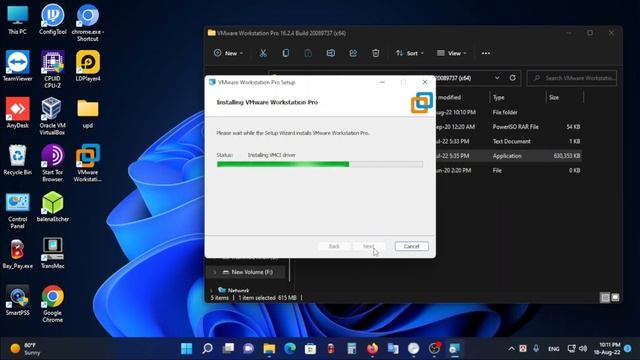This screenshot has height=360, width=640.
Task: Open taskbar Search
Action: coord(207,349)
